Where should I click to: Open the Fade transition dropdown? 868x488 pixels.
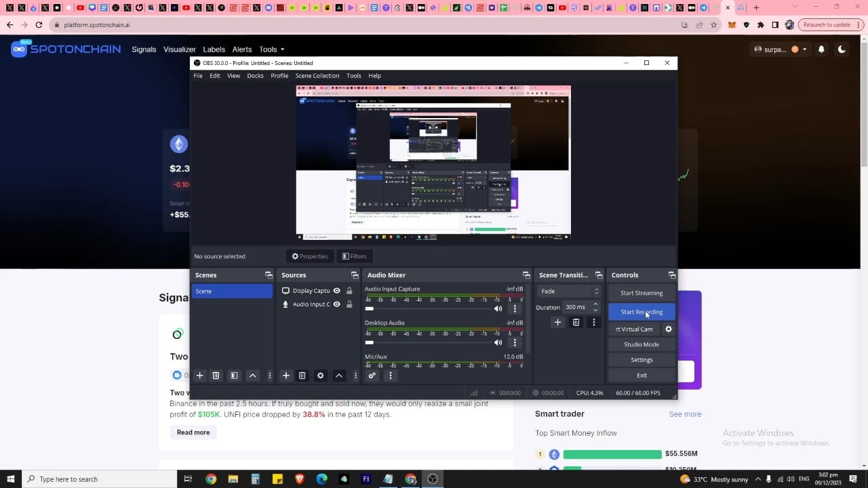(x=569, y=291)
